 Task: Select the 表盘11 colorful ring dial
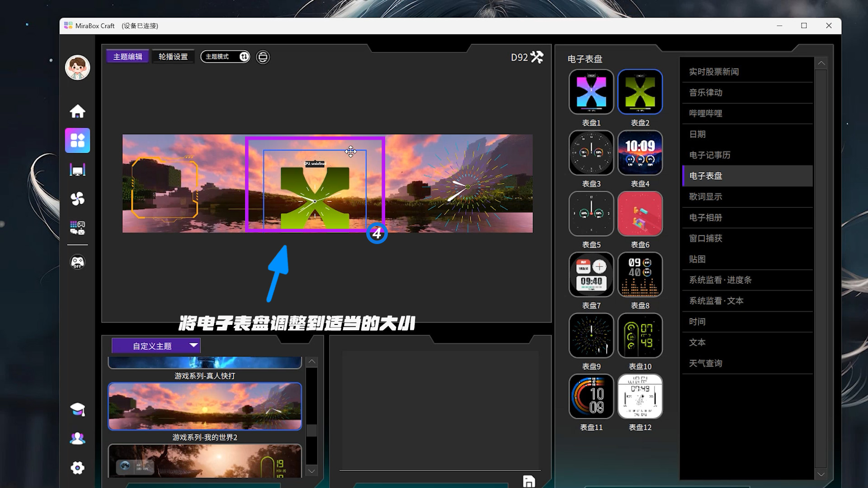click(591, 396)
